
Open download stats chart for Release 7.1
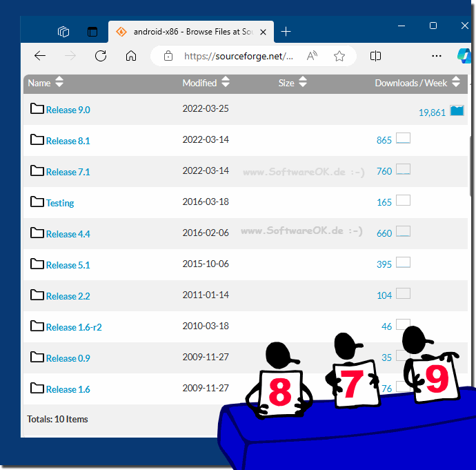pyautogui.click(x=403, y=169)
